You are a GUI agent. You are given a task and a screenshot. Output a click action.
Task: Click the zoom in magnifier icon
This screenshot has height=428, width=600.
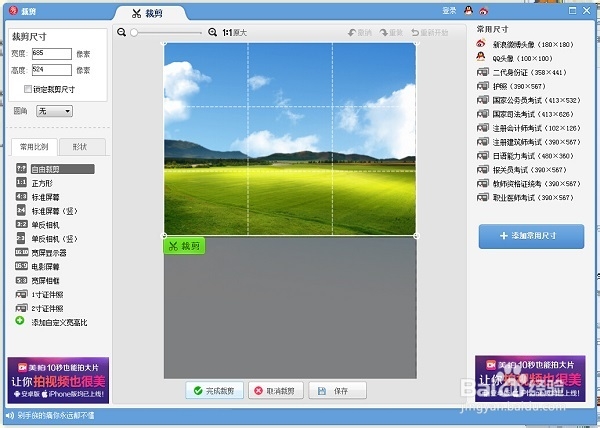pyautogui.click(x=212, y=33)
